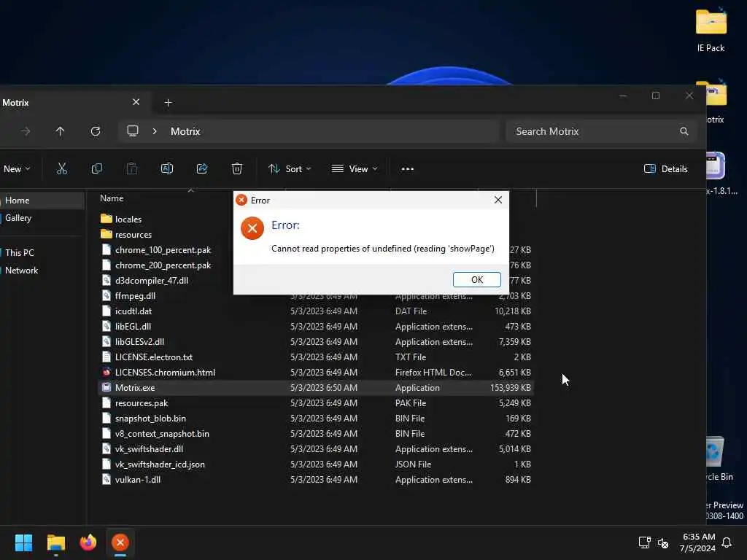This screenshot has width=747, height=560.
Task: Click the Delete trash icon
Action: click(x=237, y=168)
